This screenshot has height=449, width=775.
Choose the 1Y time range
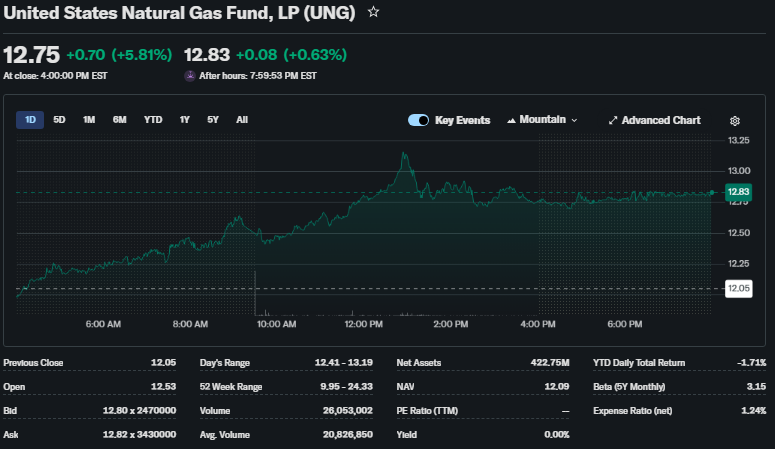pyautogui.click(x=185, y=120)
